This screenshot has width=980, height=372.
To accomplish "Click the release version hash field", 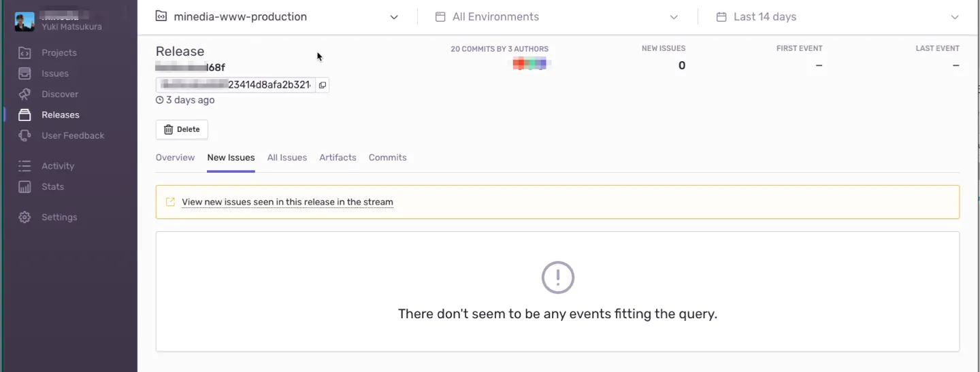I will tap(235, 85).
